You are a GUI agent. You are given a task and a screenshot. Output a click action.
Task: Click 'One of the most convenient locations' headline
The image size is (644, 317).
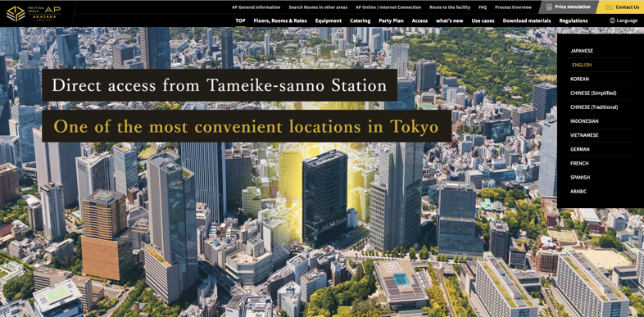pyautogui.click(x=247, y=126)
